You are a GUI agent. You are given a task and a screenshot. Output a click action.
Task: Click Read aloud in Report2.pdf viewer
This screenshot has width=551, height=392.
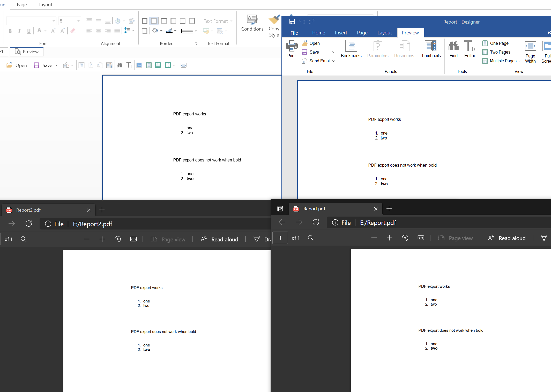(x=219, y=239)
